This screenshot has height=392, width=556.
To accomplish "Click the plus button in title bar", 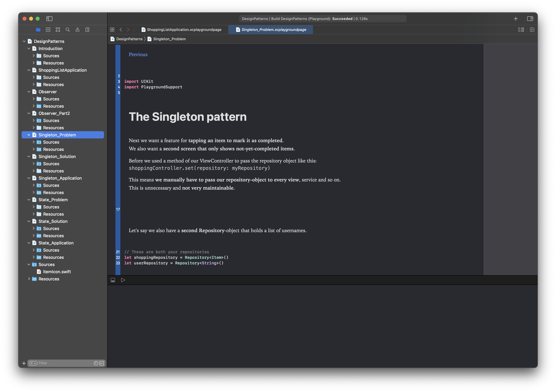I will (516, 19).
